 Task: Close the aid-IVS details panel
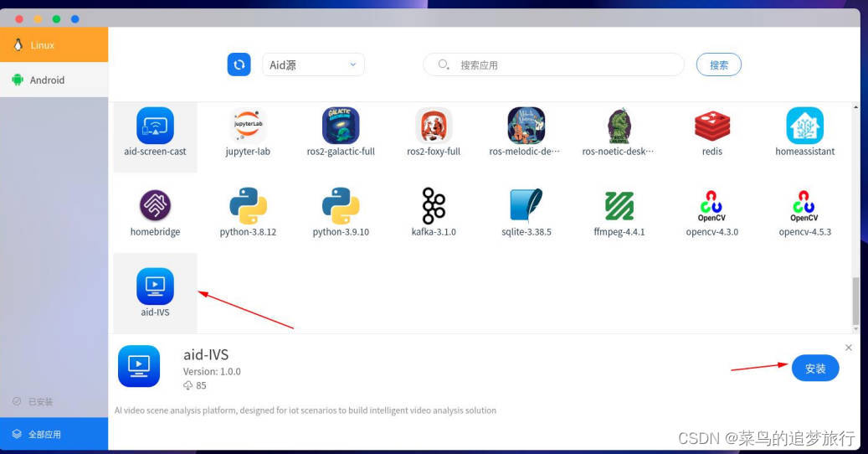point(849,348)
